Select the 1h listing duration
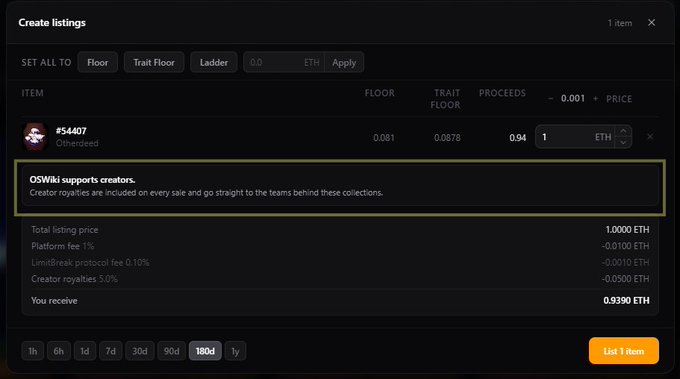The image size is (680, 379). click(33, 351)
